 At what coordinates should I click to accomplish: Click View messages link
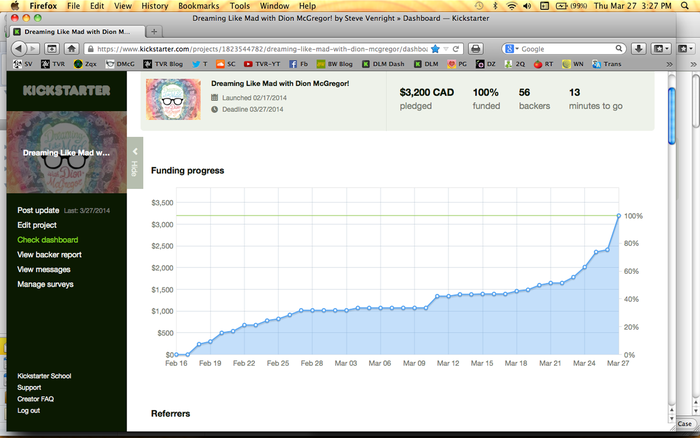tap(44, 269)
